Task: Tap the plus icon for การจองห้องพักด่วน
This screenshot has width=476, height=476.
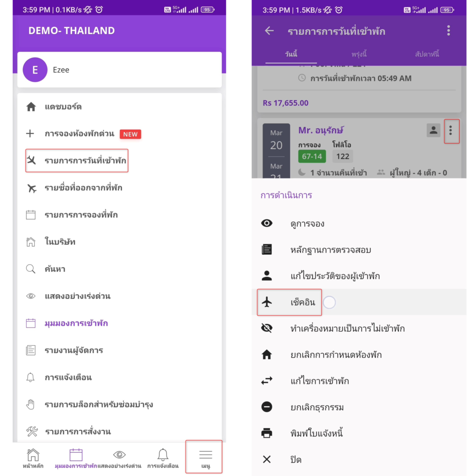Action: pos(30,133)
